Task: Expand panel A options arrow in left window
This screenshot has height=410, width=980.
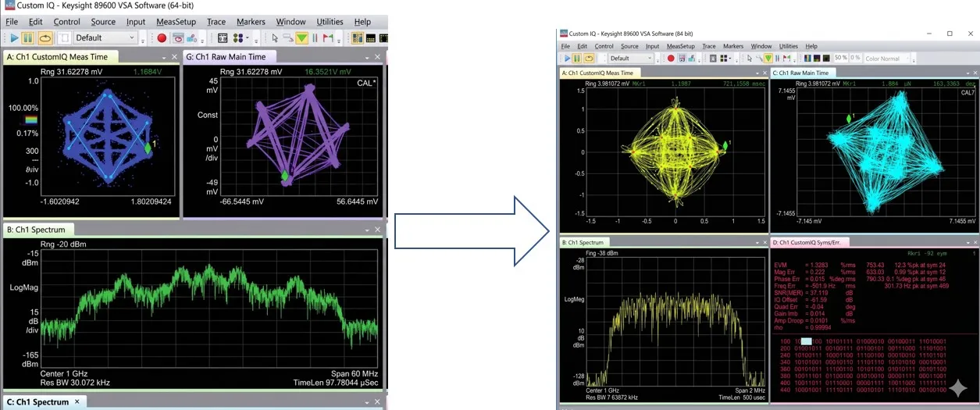Action: [164, 58]
